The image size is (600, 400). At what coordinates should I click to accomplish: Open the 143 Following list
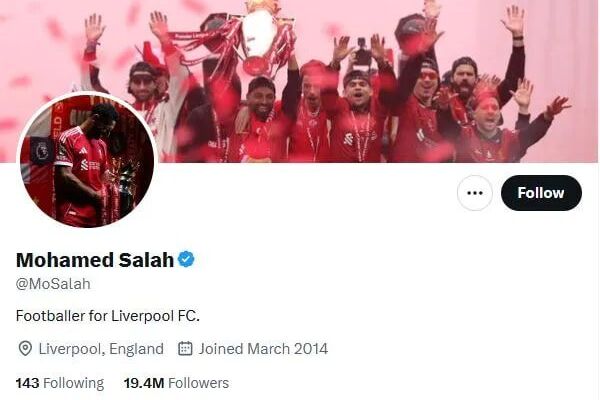pos(60,383)
